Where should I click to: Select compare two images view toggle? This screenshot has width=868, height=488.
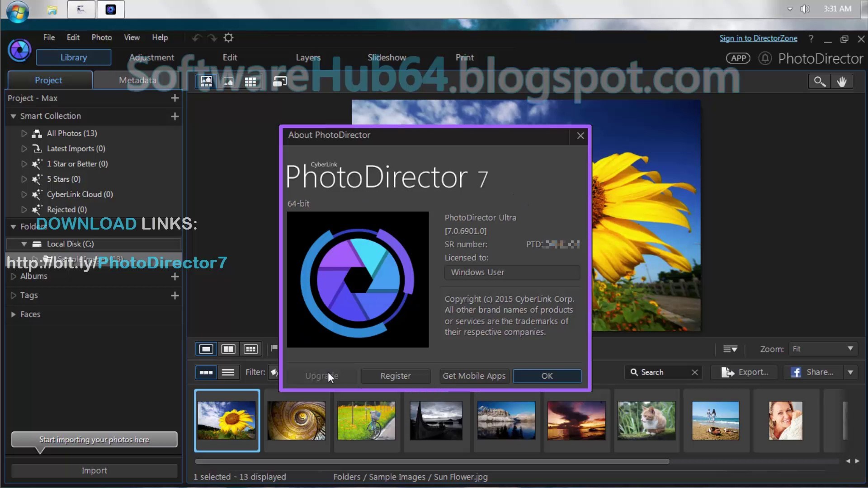[x=228, y=349]
